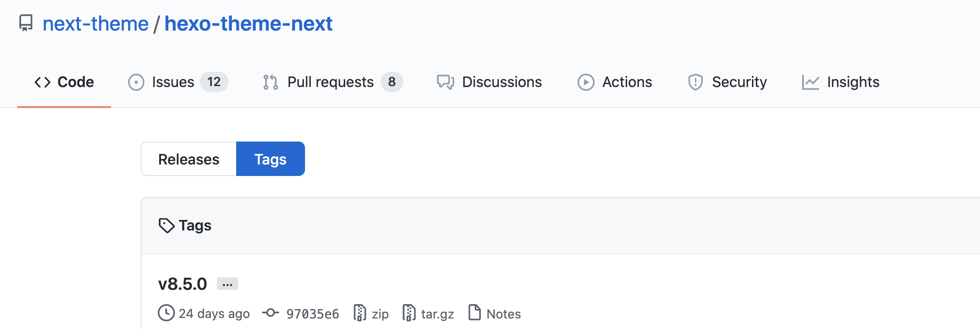This screenshot has height=329, width=980.
Task: Click the Issues count badge showing 12
Action: click(x=214, y=82)
